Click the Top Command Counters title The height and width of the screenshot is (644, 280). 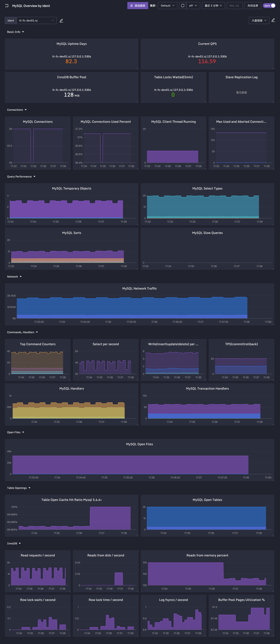tap(38, 344)
